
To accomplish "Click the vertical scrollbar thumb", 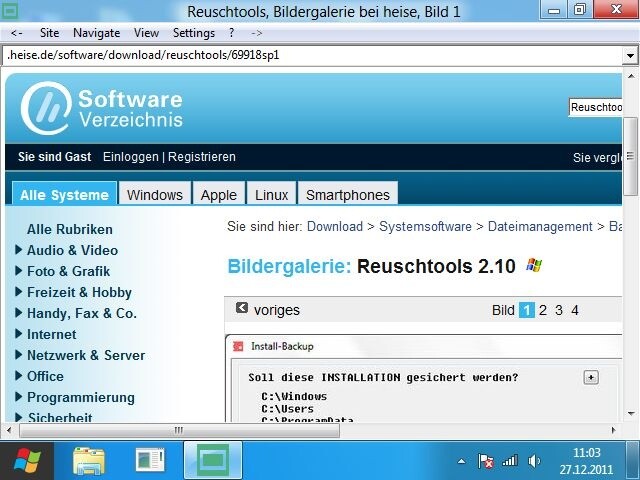I will (631, 156).
